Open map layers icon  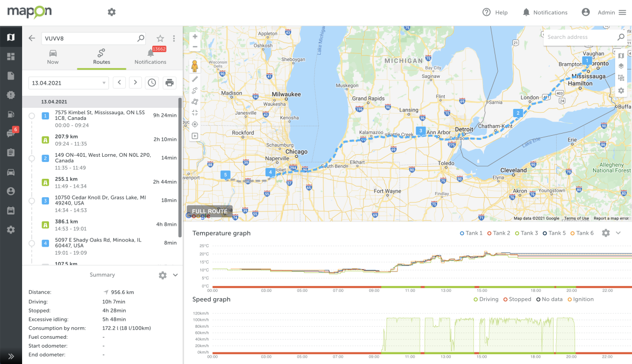click(x=621, y=66)
